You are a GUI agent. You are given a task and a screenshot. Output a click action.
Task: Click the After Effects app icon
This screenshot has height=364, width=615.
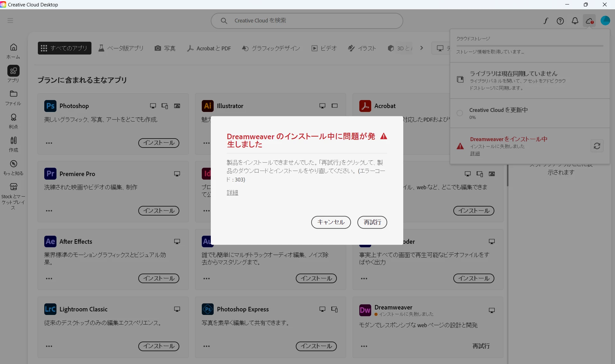tap(50, 241)
